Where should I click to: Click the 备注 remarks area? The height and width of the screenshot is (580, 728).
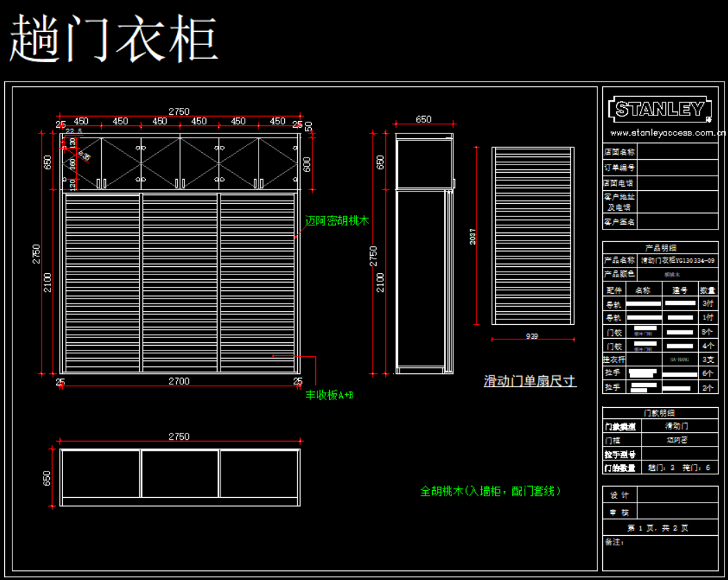(660, 553)
